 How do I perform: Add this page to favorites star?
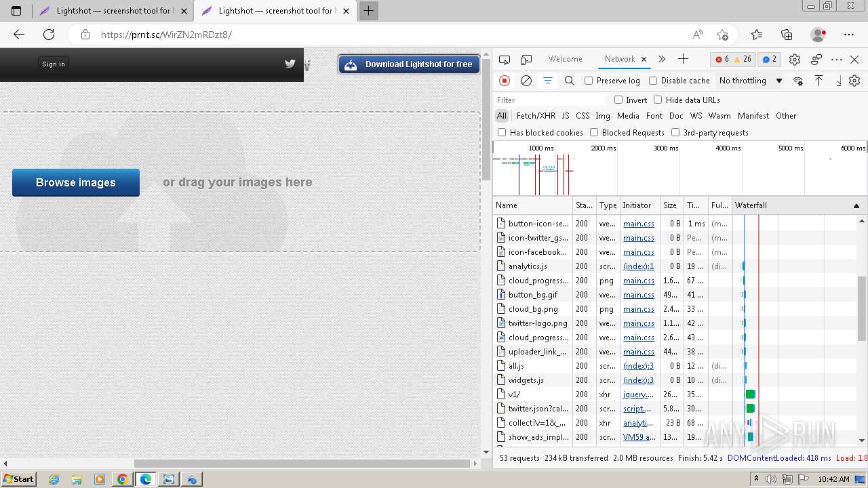click(x=722, y=35)
